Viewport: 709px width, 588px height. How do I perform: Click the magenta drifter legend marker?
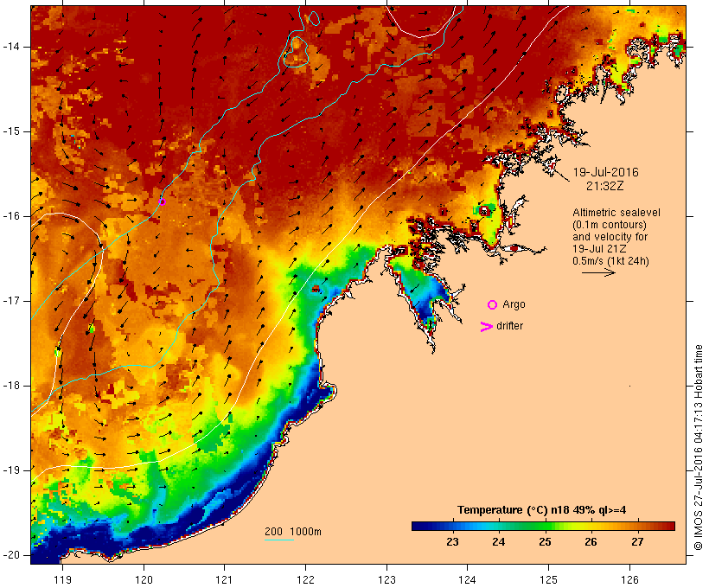click(487, 327)
